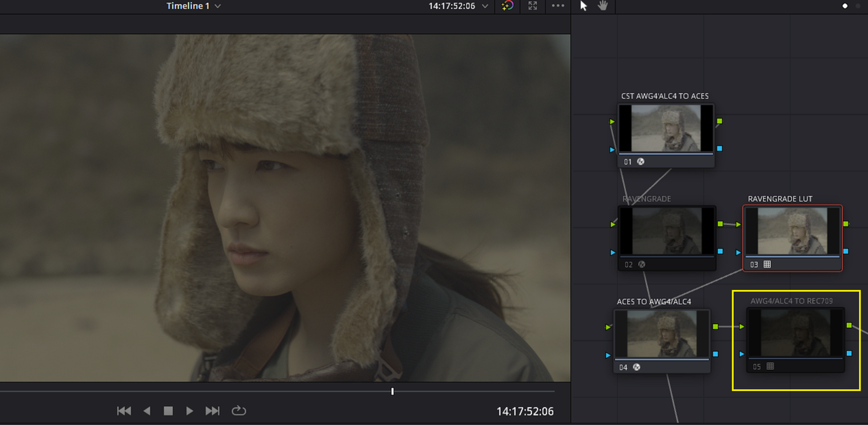868x425 pixels.
Task: Click the blue key input of node 04
Action: 608,355
